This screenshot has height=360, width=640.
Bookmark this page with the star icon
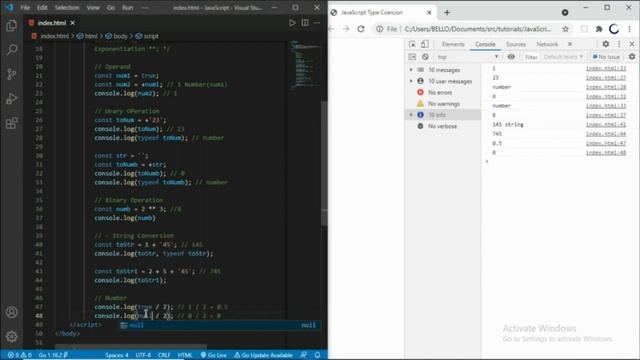[565, 29]
